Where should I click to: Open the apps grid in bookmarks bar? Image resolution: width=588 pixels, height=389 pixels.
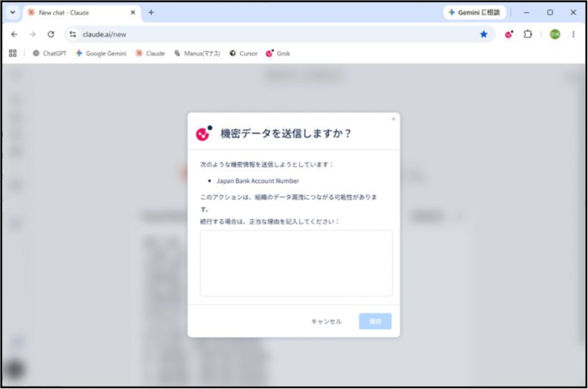(x=13, y=53)
